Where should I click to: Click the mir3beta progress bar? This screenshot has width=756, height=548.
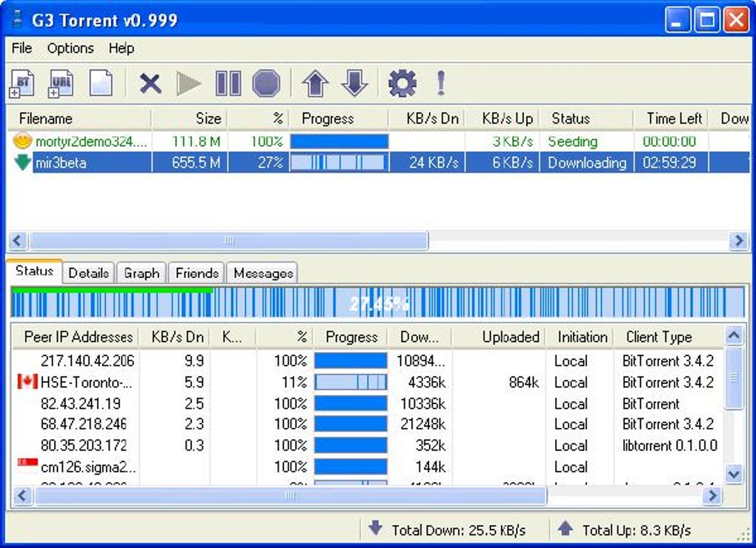pyautogui.click(x=339, y=162)
